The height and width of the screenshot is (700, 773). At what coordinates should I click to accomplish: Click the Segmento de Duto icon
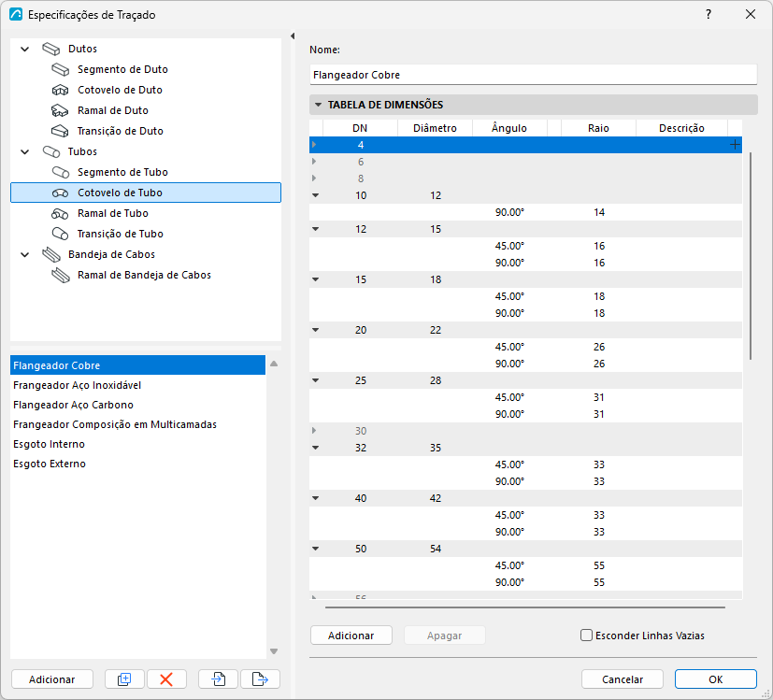61,69
